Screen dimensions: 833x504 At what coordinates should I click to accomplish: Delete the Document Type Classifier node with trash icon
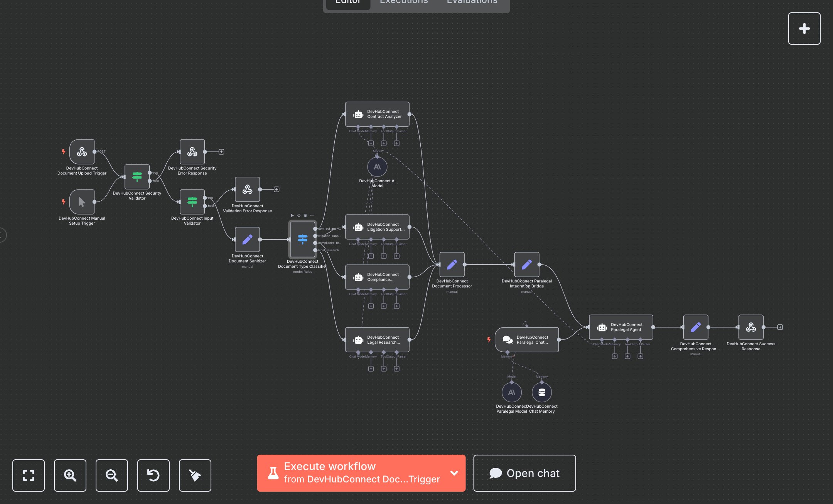click(x=305, y=215)
